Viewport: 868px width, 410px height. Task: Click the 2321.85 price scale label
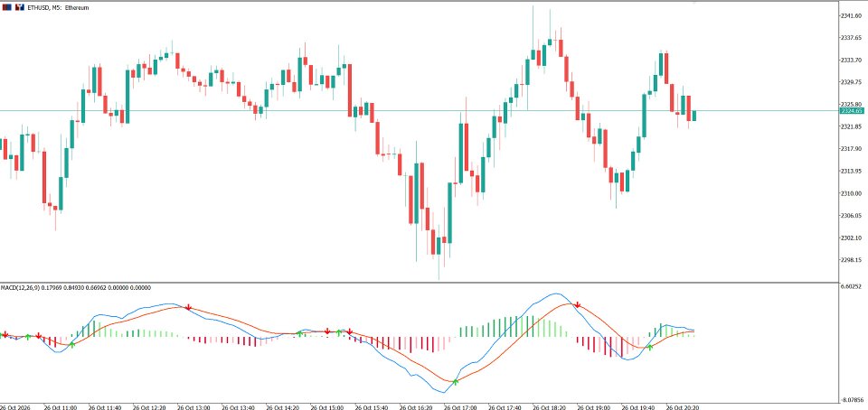click(x=851, y=127)
